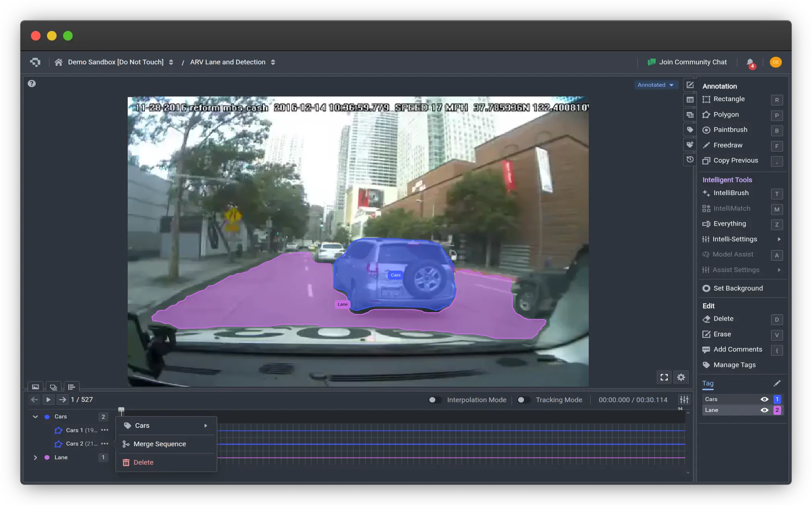Click the Erase tool

click(722, 334)
